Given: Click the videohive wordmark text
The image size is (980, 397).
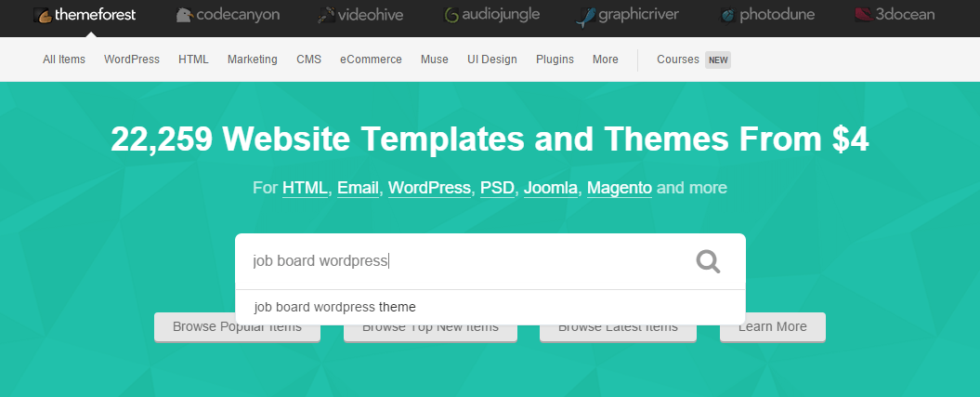Looking at the screenshot, I should pyautogui.click(x=371, y=15).
